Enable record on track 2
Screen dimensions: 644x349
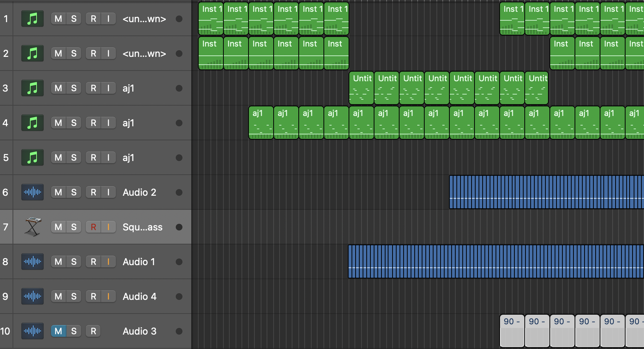tap(93, 54)
